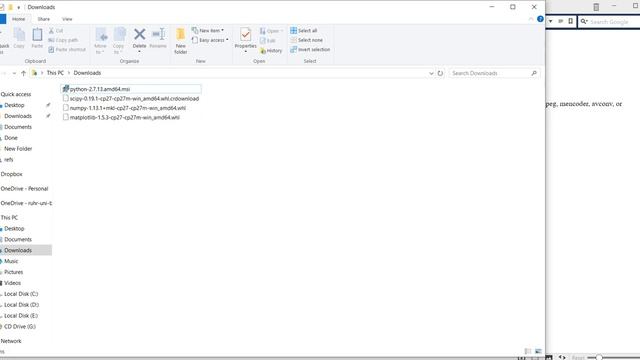
Task: Adjust the browser zoom slider
Action: 599,358
